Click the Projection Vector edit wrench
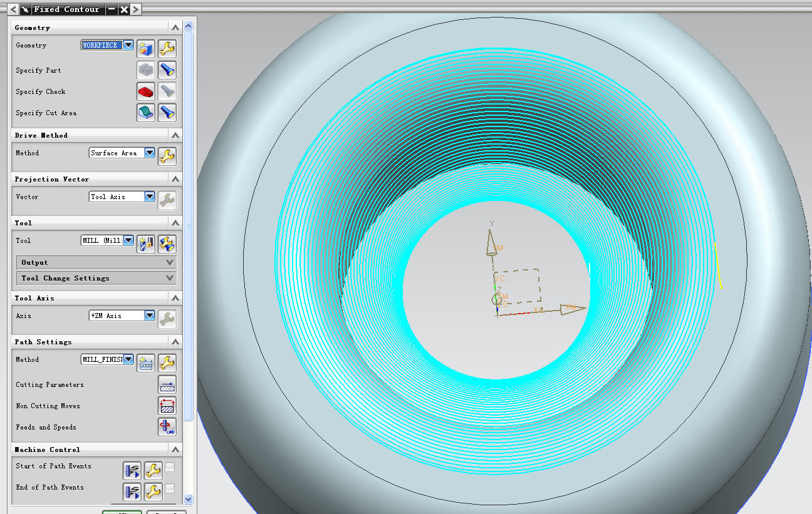This screenshot has width=812, height=514. (x=167, y=200)
